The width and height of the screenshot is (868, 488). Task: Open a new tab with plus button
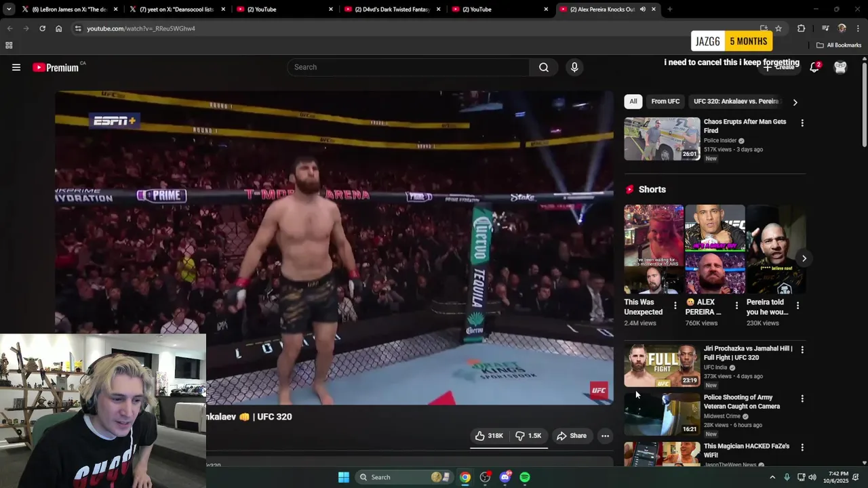[670, 9]
